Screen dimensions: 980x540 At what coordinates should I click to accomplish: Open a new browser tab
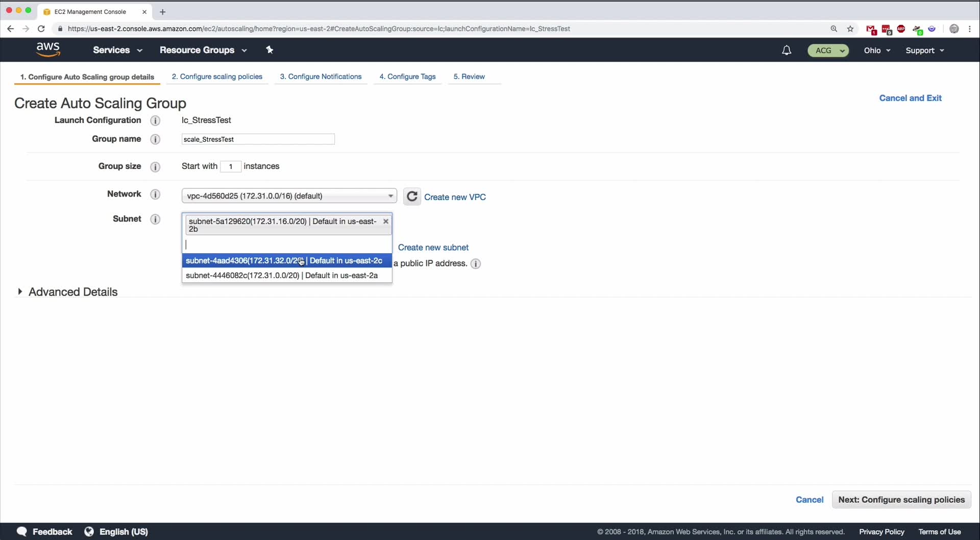[x=163, y=12]
